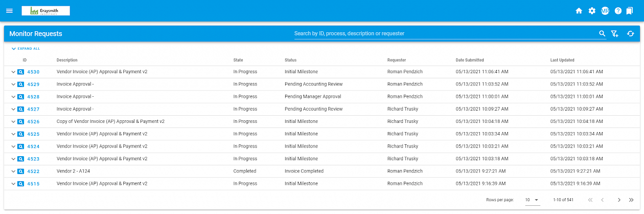The image size is (644, 214).
Task: Expand row 4525 with its chevron
Action: (x=13, y=134)
